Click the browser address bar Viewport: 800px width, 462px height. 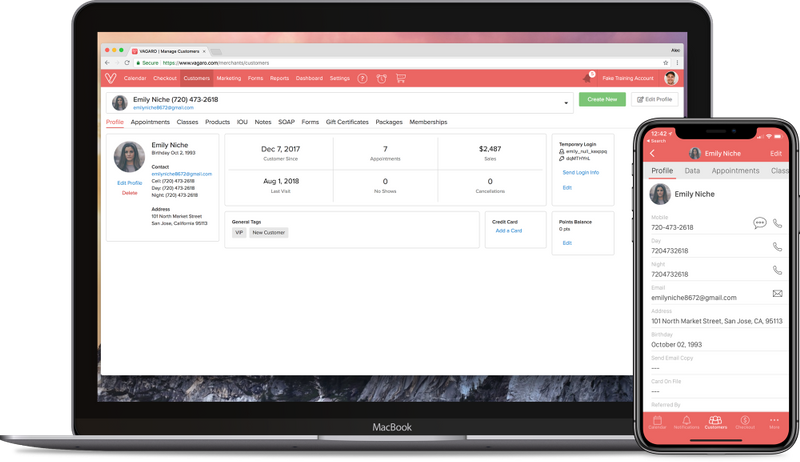tap(398, 63)
